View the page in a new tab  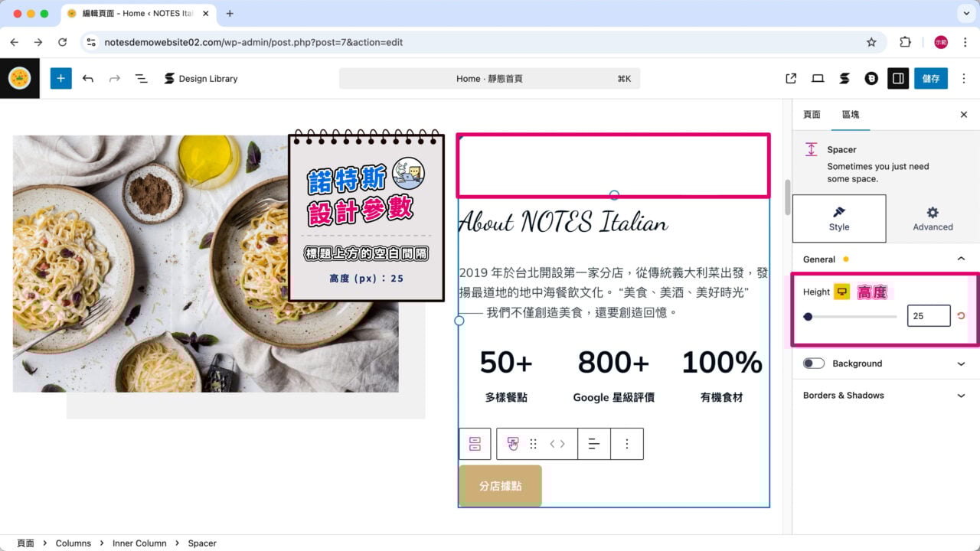point(791,78)
